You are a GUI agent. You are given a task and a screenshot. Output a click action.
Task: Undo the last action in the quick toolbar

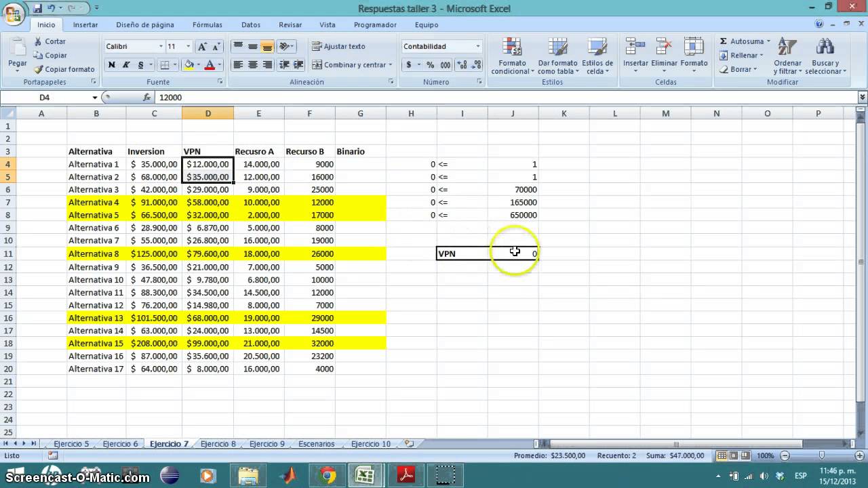coord(52,8)
